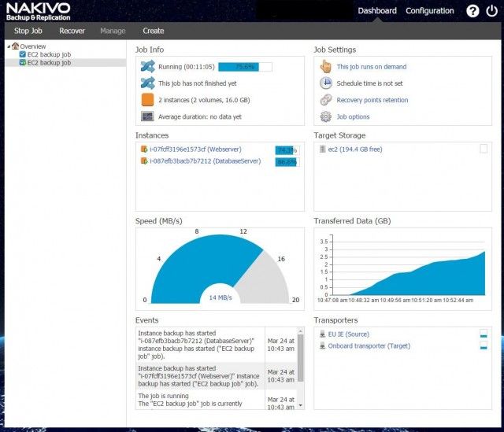This screenshot has width=504, height=432.
Task: Click the job running progress bar
Action: pyautogui.click(x=245, y=67)
